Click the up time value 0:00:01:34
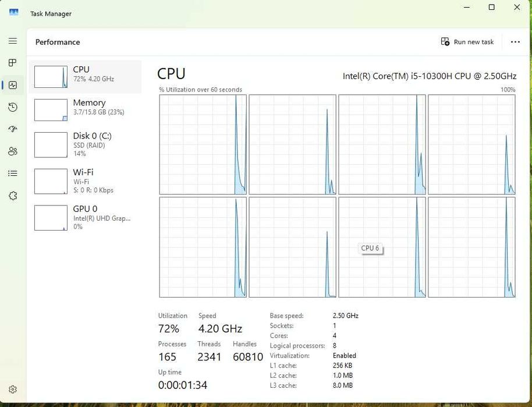This screenshot has height=407, width=532. click(183, 385)
